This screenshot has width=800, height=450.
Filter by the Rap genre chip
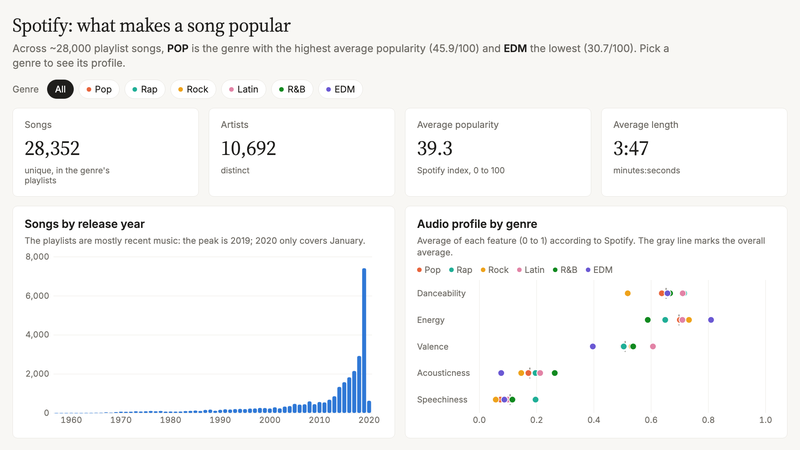tap(145, 89)
